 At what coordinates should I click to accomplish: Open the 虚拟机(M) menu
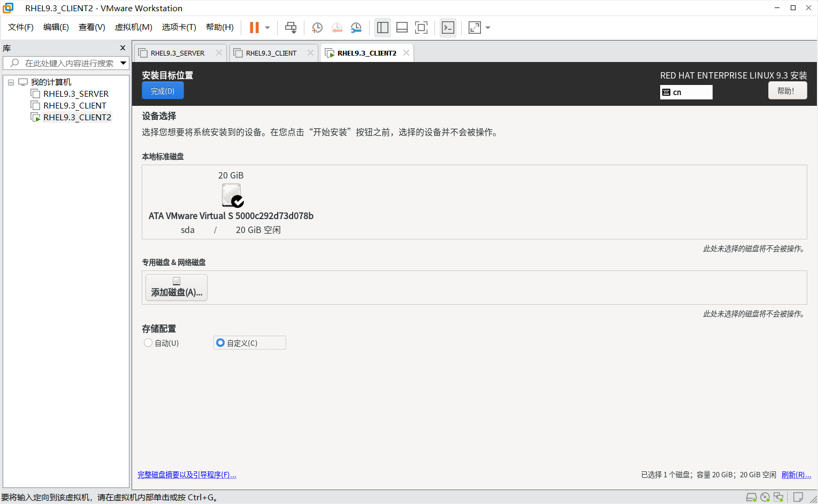click(x=133, y=27)
